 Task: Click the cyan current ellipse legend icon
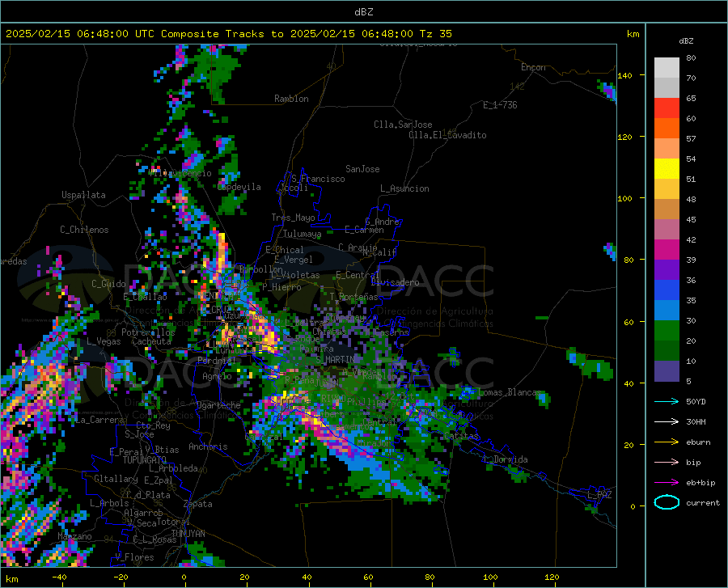667,502
